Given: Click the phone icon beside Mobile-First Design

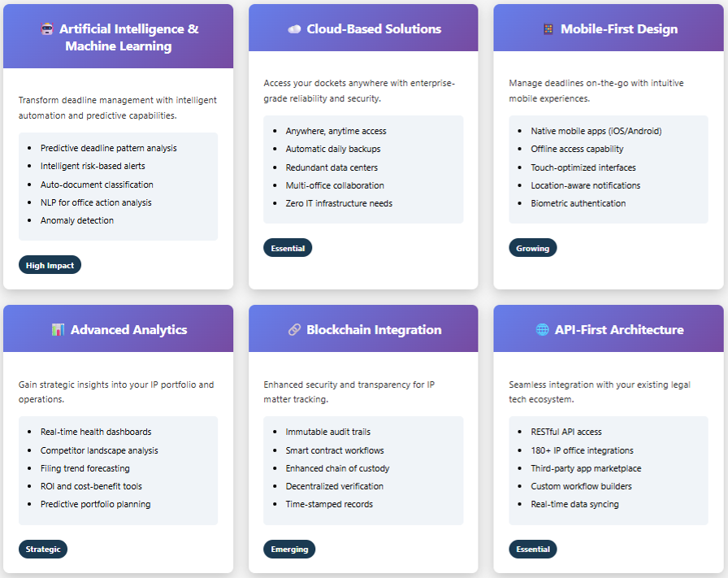Looking at the screenshot, I should click(548, 29).
